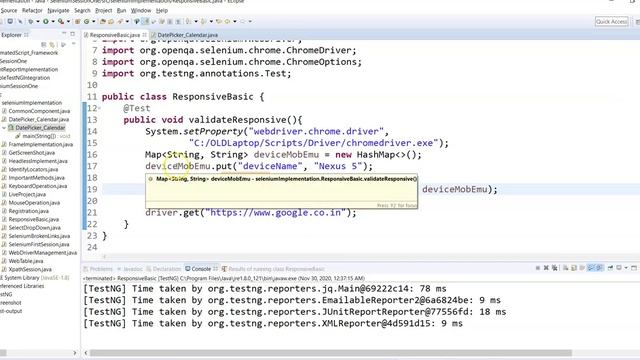
Task: Open the Refactor menu
Action: pos(32,10)
